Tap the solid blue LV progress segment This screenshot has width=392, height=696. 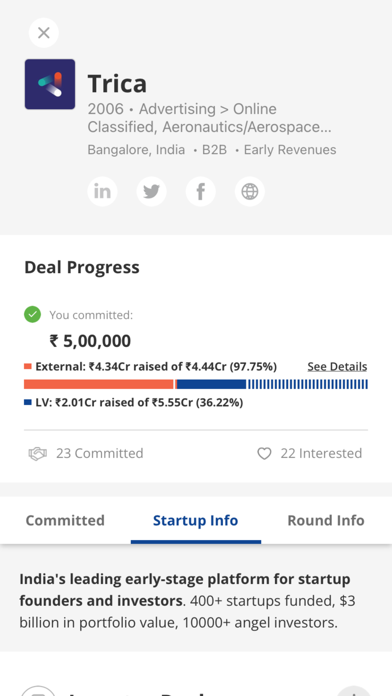[x=211, y=384]
